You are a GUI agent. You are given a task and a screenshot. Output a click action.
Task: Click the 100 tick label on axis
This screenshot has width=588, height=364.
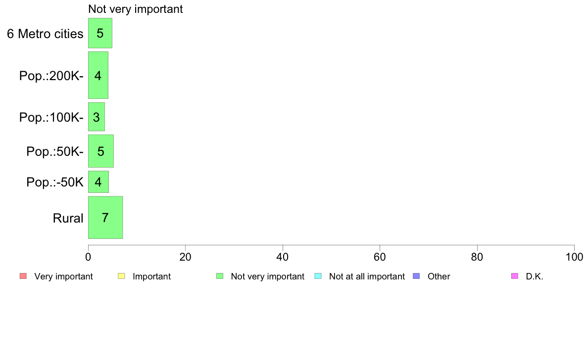tap(574, 257)
